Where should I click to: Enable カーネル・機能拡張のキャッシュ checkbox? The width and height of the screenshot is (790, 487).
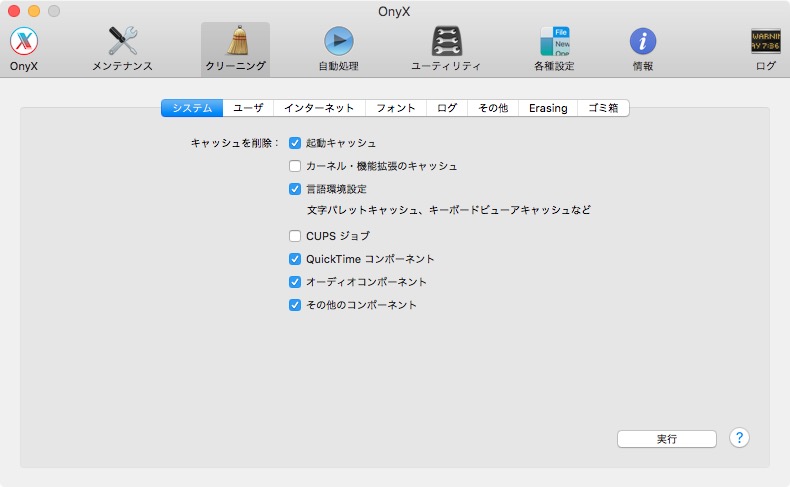coord(295,166)
